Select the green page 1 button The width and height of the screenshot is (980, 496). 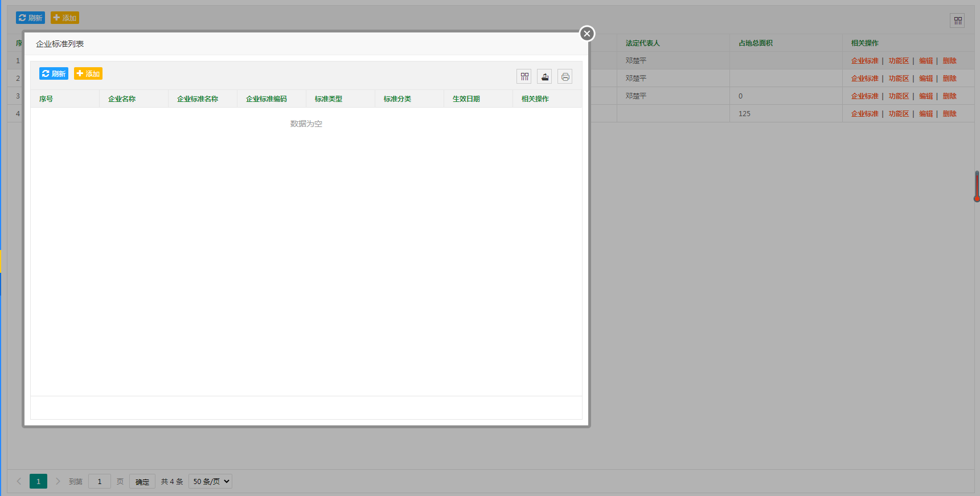pyautogui.click(x=38, y=481)
